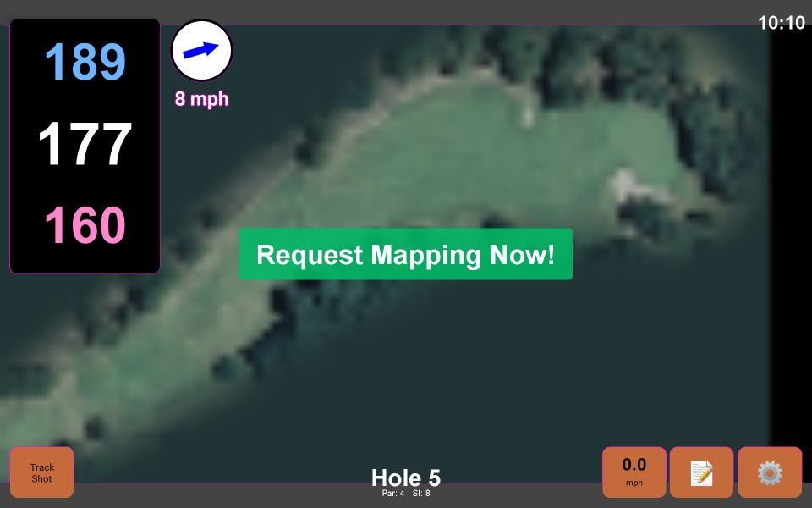The height and width of the screenshot is (508, 812).
Task: Click the 0.0 mph cart speed display
Action: pos(634,471)
